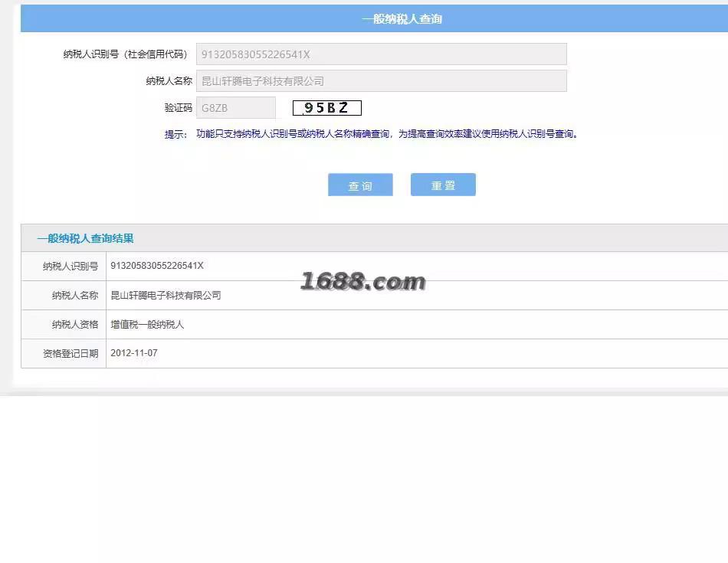This screenshot has height=563, width=728.
Task: Click the 查询 search button
Action: (360, 185)
